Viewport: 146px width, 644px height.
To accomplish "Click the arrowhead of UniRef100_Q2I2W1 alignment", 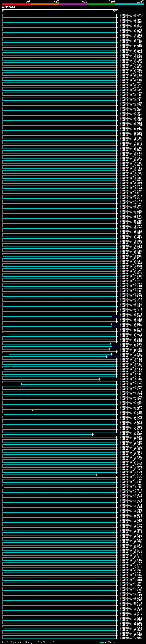I will (110, 349).
